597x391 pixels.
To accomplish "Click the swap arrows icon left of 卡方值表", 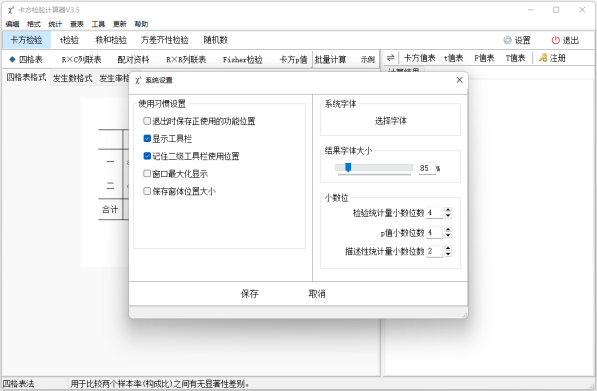I will point(391,58).
